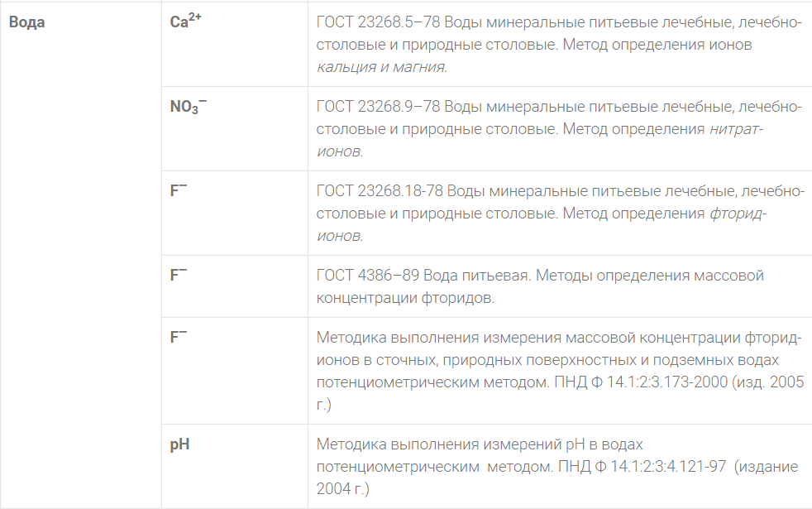Select the NO₃⁻ ion cell
This screenshot has height=509, width=812.
coord(189,108)
